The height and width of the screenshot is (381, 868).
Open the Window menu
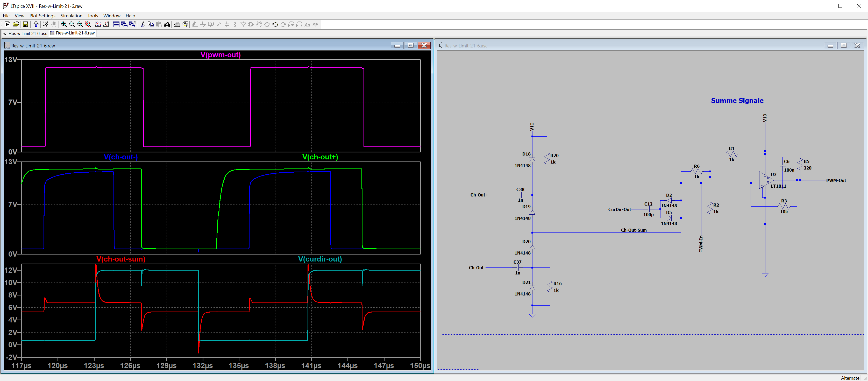click(x=111, y=16)
